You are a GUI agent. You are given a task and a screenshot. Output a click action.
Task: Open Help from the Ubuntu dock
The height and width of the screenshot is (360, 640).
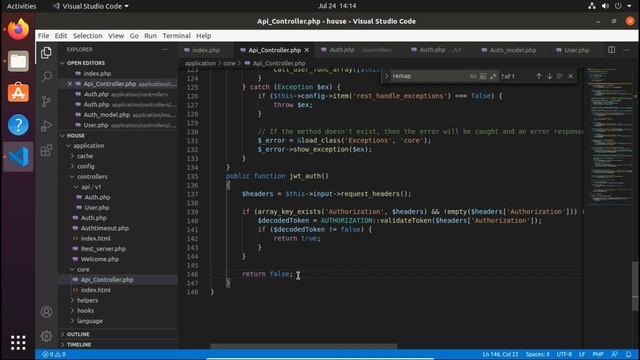click(x=18, y=124)
